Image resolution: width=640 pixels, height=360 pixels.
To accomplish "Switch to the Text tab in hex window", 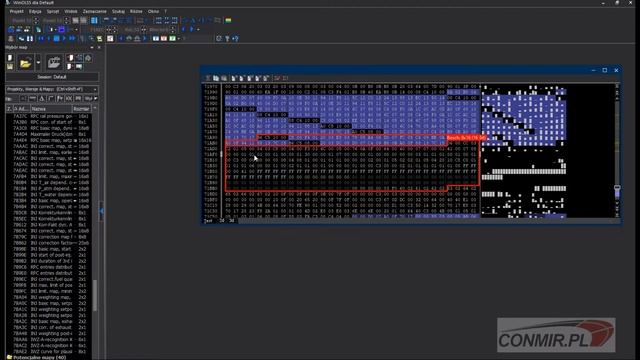I will [x=209, y=221].
